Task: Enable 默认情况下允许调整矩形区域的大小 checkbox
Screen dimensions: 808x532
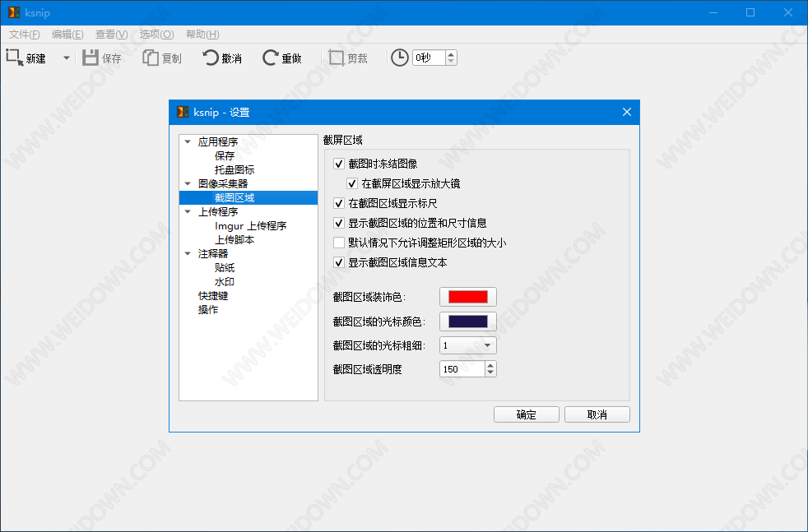Action: click(x=338, y=243)
